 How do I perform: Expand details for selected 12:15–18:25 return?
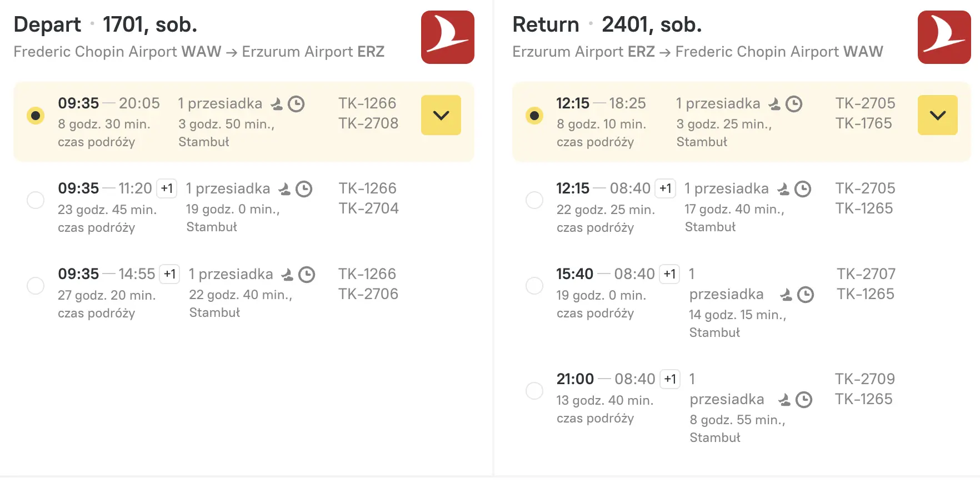(x=937, y=115)
